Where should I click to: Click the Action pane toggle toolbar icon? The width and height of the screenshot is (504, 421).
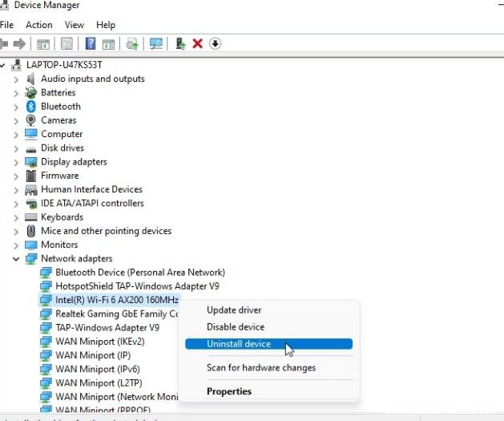(108, 44)
